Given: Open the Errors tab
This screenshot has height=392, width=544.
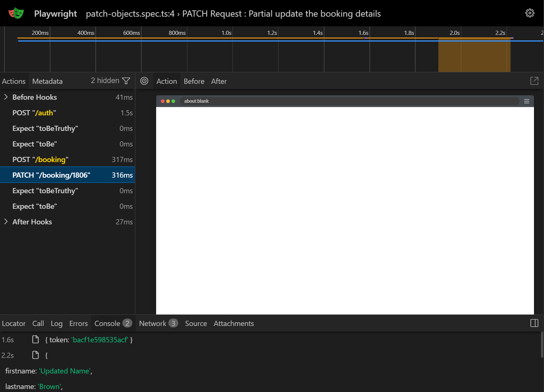Looking at the screenshot, I should (x=78, y=323).
